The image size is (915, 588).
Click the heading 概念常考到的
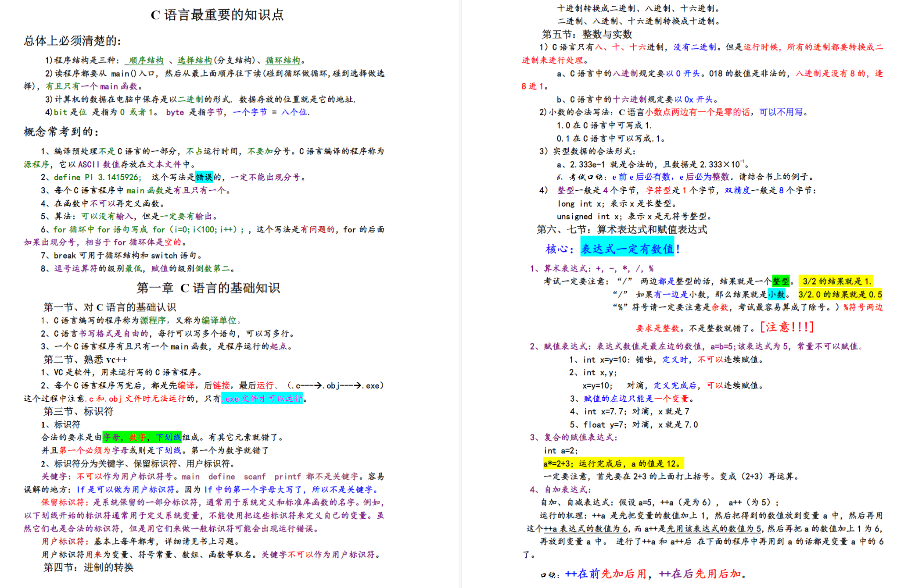[x=61, y=132]
